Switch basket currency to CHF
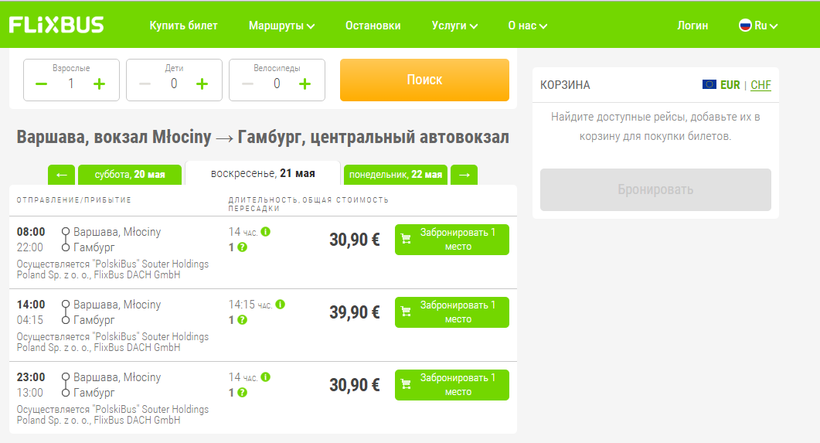 click(x=761, y=85)
